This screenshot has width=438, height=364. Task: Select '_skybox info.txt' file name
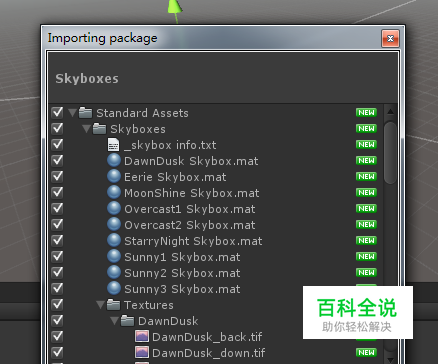click(170, 145)
